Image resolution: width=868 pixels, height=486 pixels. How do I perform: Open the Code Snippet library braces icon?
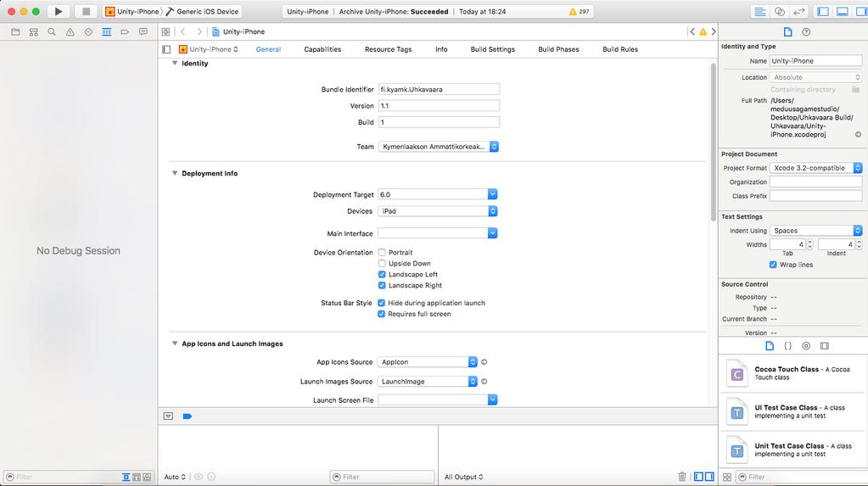point(787,346)
